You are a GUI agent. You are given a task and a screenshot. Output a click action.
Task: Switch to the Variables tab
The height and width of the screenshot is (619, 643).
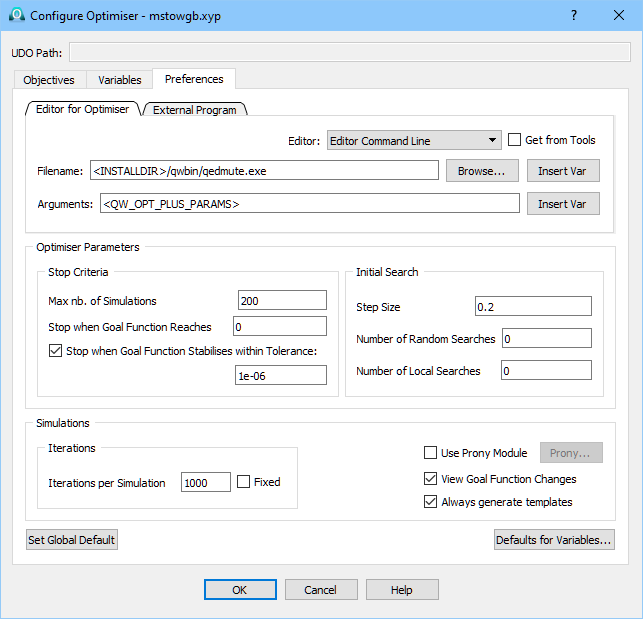119,80
